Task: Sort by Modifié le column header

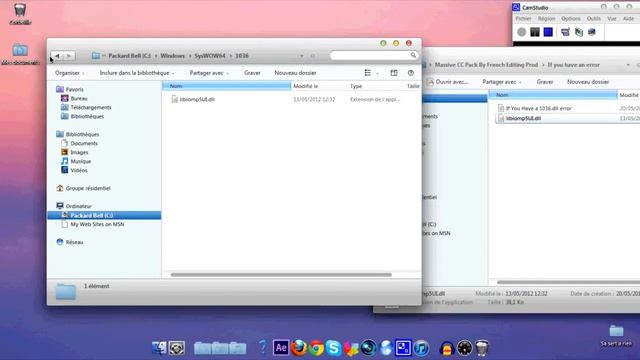Action: [305, 86]
